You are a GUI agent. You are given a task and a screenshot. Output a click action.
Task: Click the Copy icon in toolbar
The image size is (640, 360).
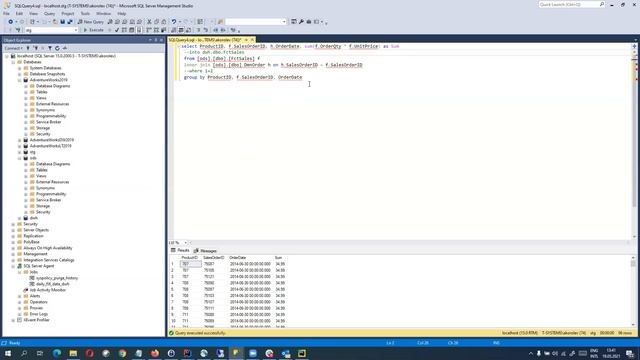click(156, 22)
